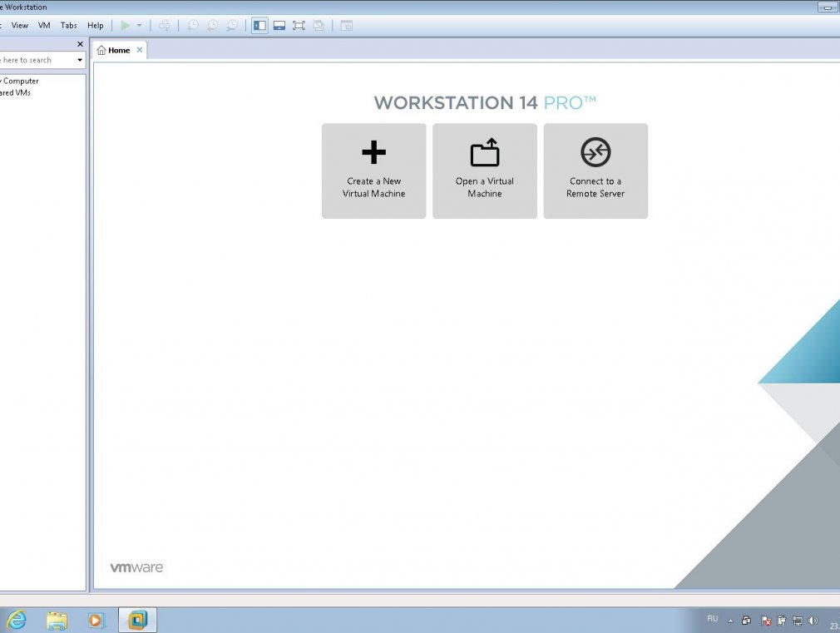Click in the library search field
Screen dimensions: 840x633
pos(37,60)
